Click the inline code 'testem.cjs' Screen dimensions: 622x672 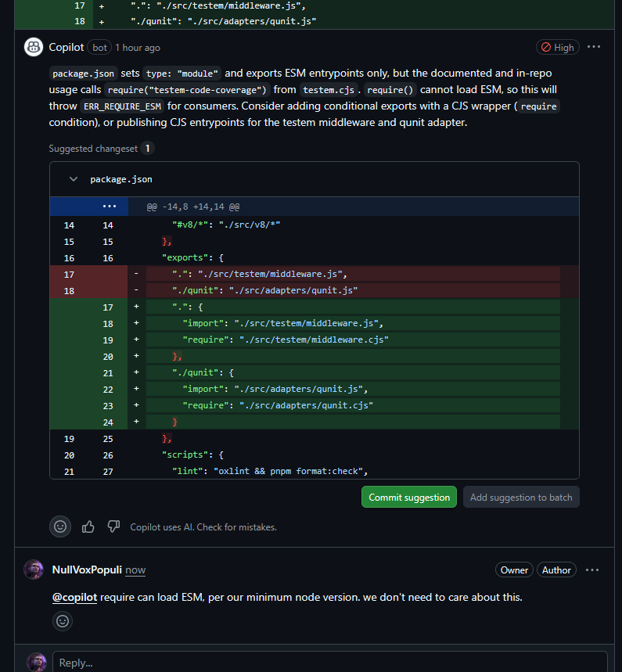tap(329, 90)
